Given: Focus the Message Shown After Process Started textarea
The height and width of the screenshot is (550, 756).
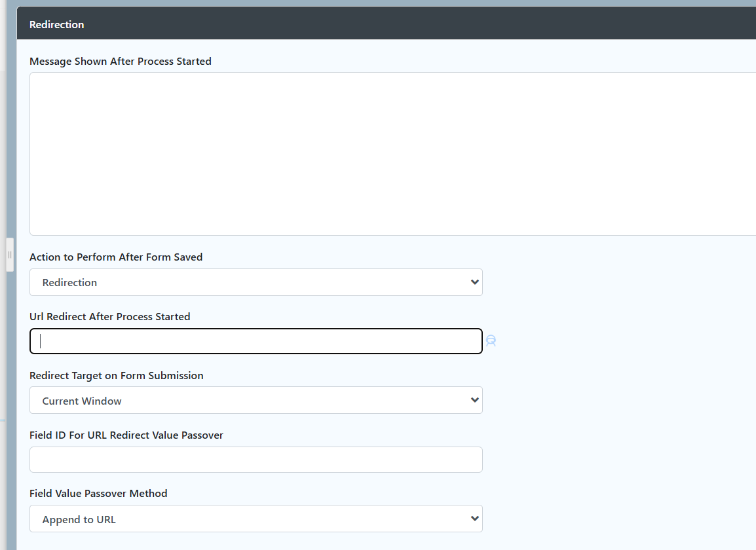Looking at the screenshot, I should [x=392, y=154].
